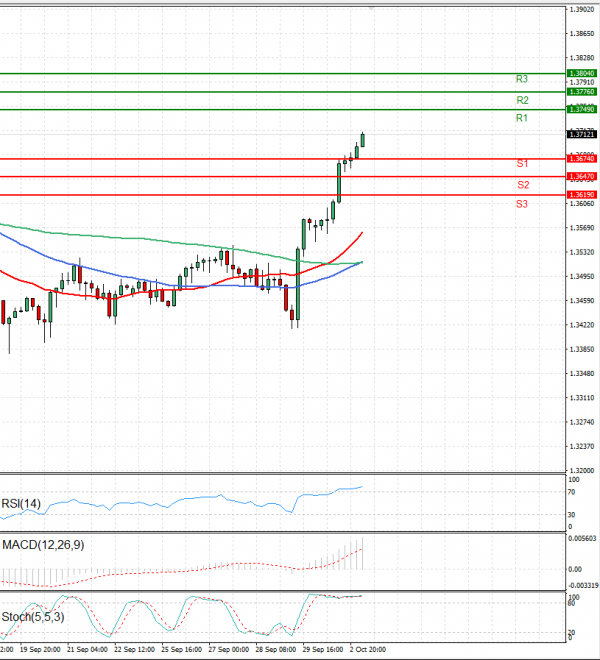This screenshot has height=660, width=600.
Task: Click the 29 Sep 16:00 time label
Action: pyautogui.click(x=323, y=649)
